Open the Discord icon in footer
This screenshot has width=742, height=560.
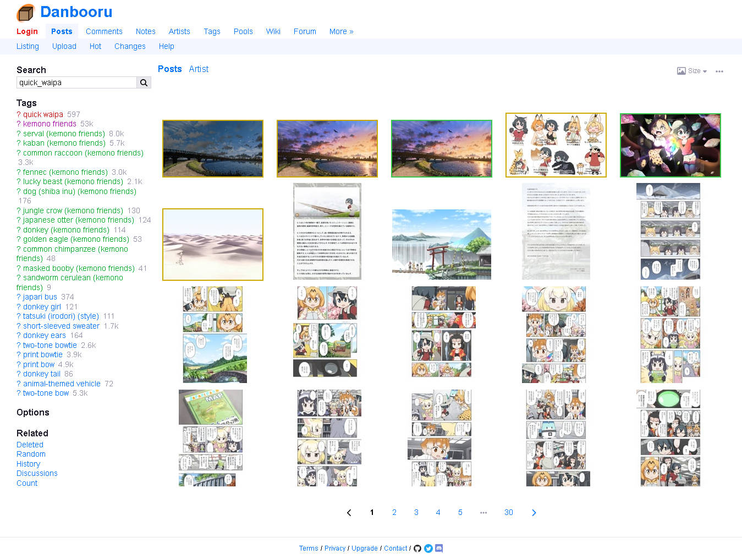point(439,548)
